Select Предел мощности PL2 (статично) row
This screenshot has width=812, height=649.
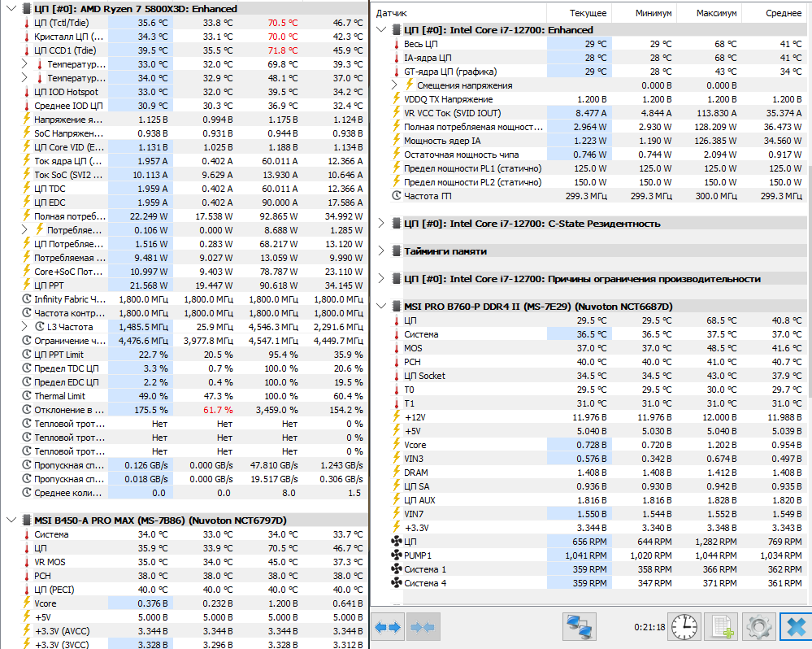(598, 182)
